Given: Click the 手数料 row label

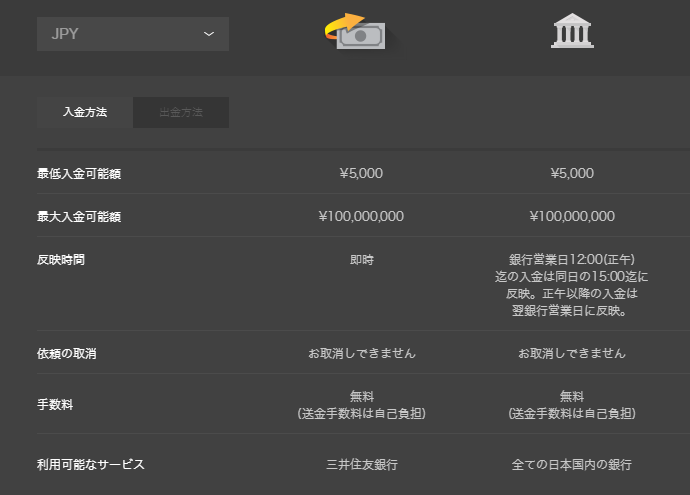Looking at the screenshot, I should 55,405.
